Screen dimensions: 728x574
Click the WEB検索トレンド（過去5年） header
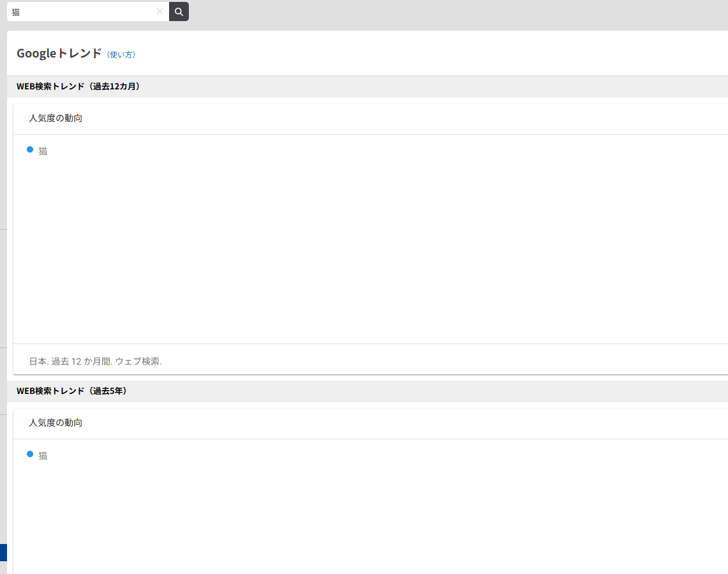click(x=71, y=391)
